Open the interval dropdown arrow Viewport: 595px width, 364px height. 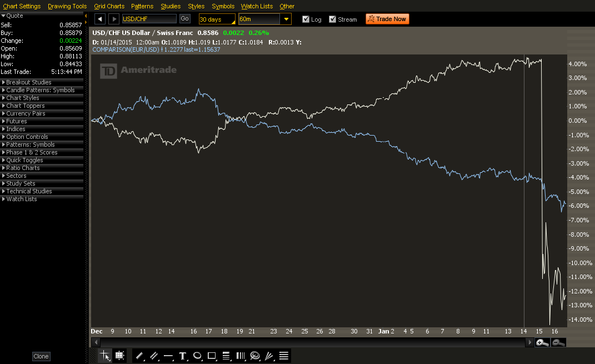[x=286, y=19]
